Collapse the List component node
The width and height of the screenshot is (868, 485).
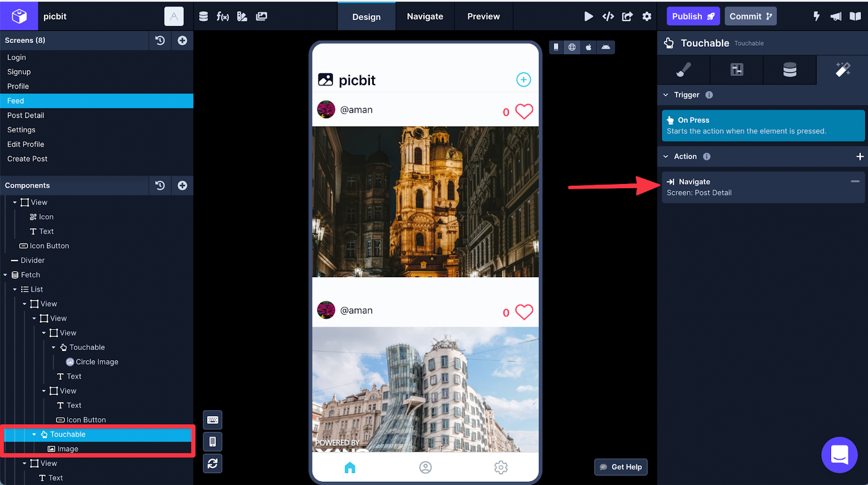click(15, 290)
